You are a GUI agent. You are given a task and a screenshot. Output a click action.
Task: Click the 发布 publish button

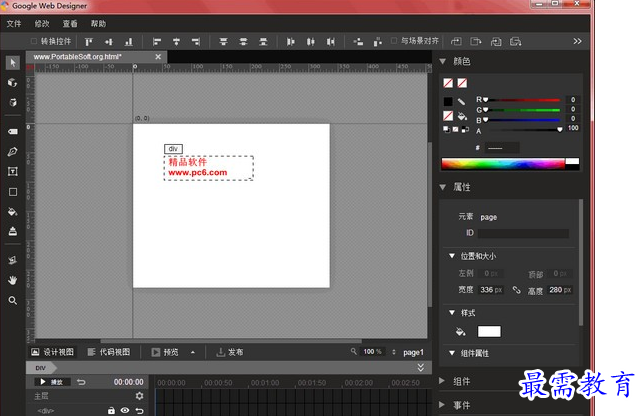point(230,352)
